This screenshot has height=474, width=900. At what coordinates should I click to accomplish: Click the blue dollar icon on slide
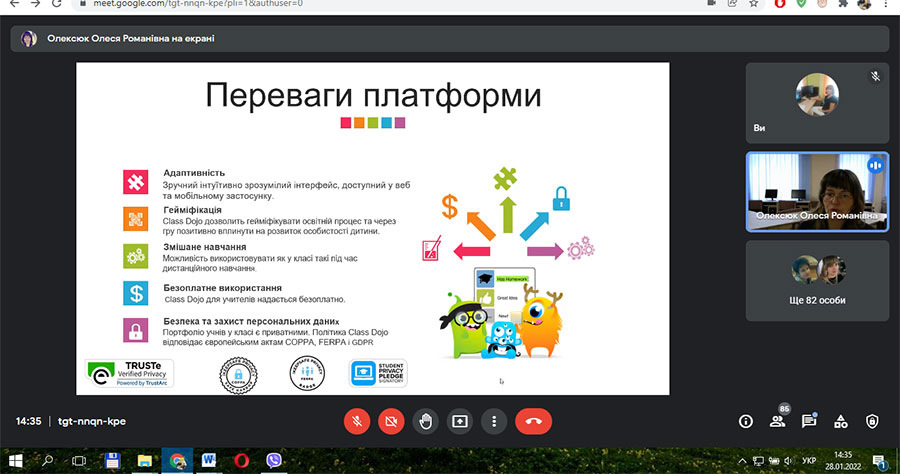(x=135, y=293)
